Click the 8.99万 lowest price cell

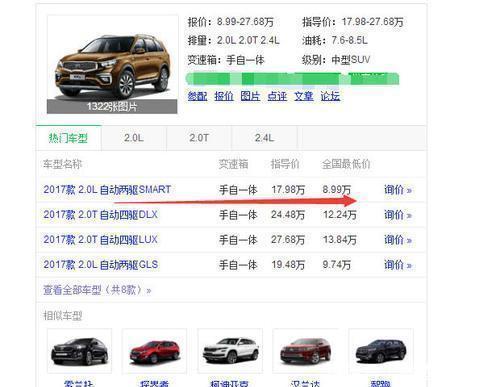pyautogui.click(x=336, y=190)
